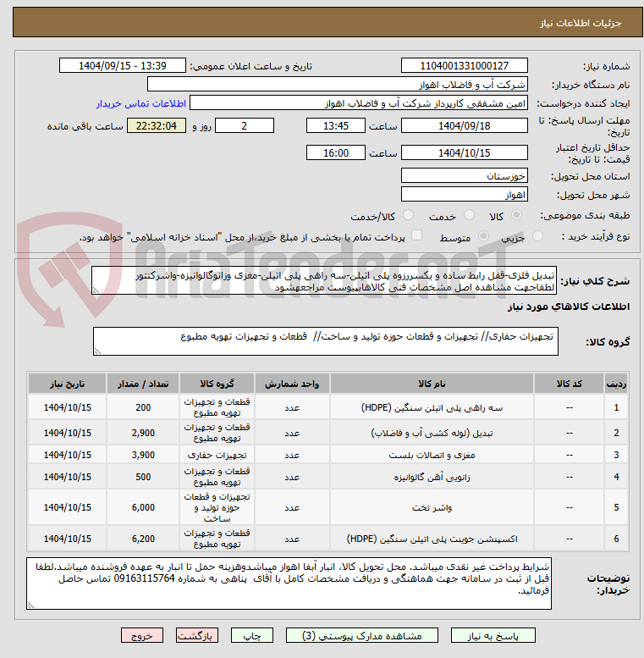Select the متوسط purchase type radio

pos(483,236)
